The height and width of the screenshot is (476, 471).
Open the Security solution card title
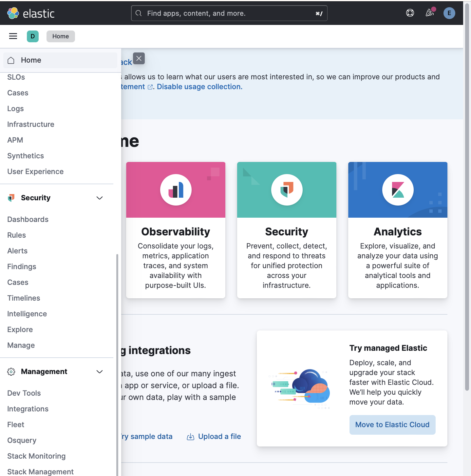(287, 232)
